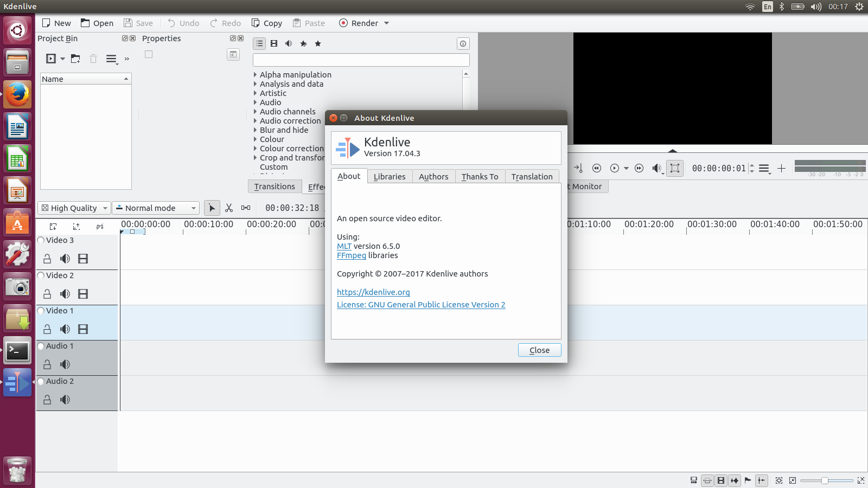Open the GNU General Public License link
This screenshot has height=488, width=868.
pos(421,305)
